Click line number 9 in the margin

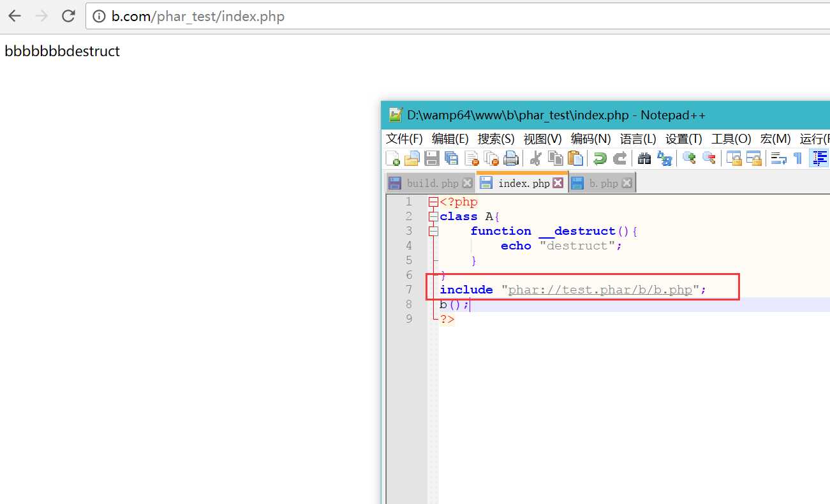point(409,319)
